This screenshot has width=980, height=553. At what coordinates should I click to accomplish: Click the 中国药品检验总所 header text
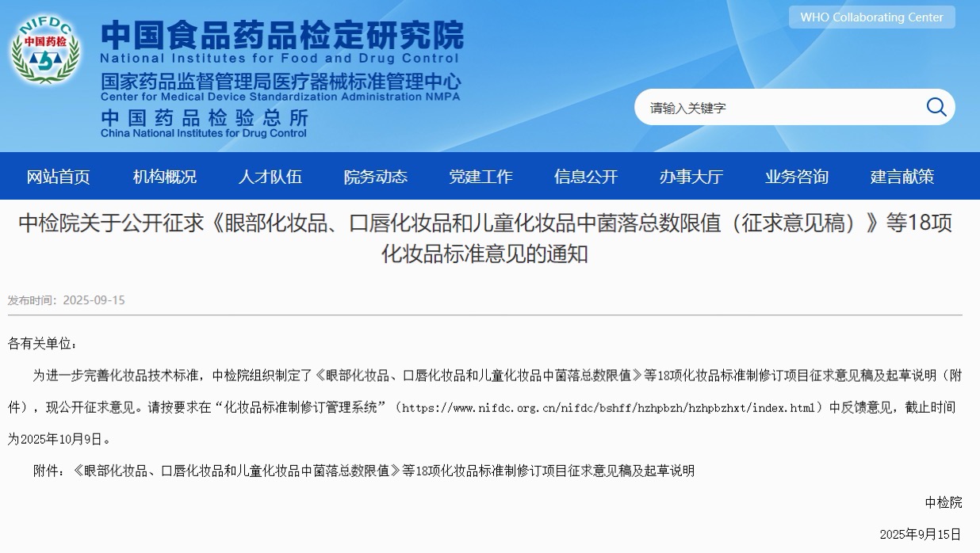coord(204,118)
